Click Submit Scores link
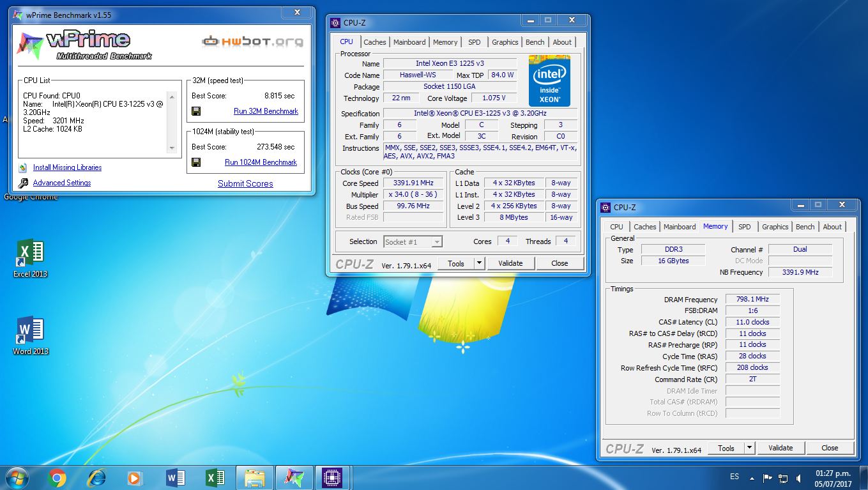 pyautogui.click(x=245, y=183)
